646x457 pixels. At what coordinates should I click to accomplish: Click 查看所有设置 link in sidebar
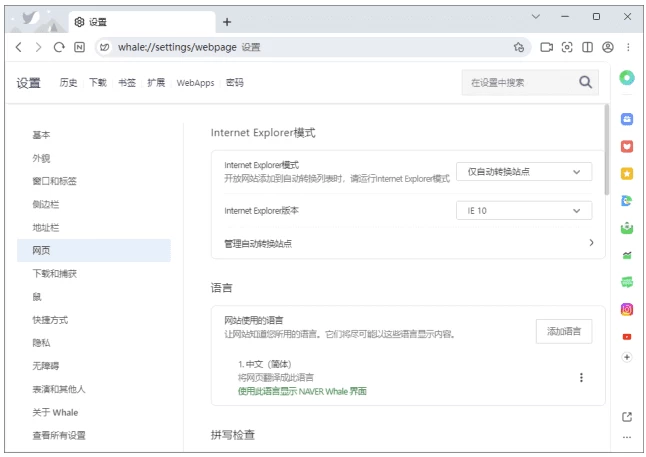coord(59,435)
